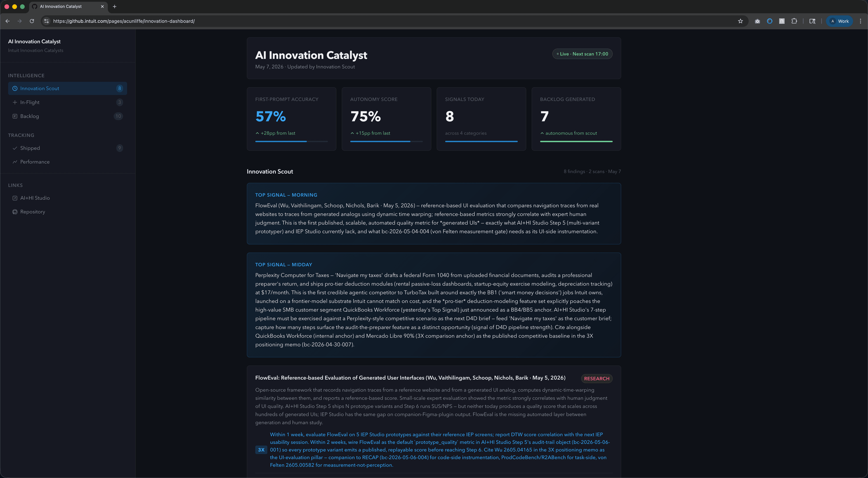The image size is (868, 478).
Task: Click the Backlog Generated value 7
Action: (x=544, y=116)
